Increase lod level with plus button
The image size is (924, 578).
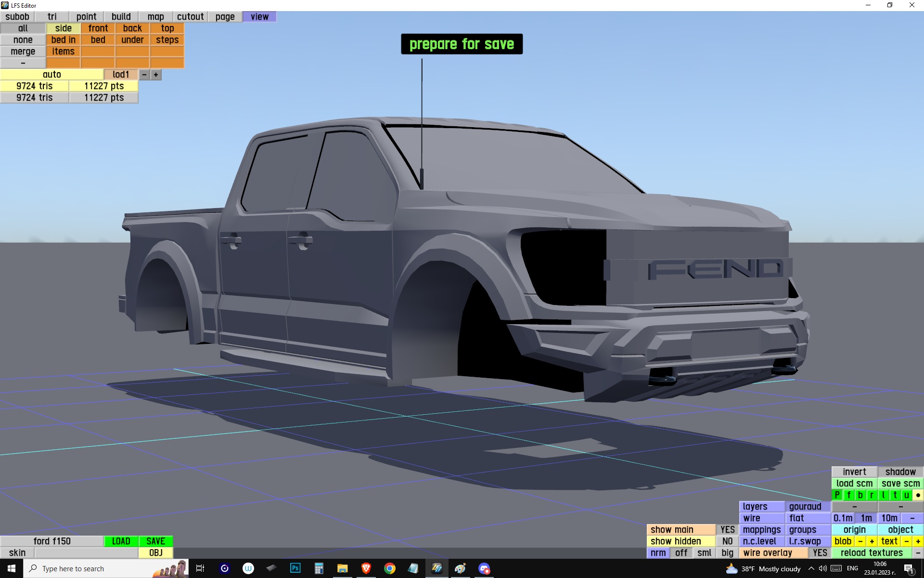pyautogui.click(x=156, y=75)
